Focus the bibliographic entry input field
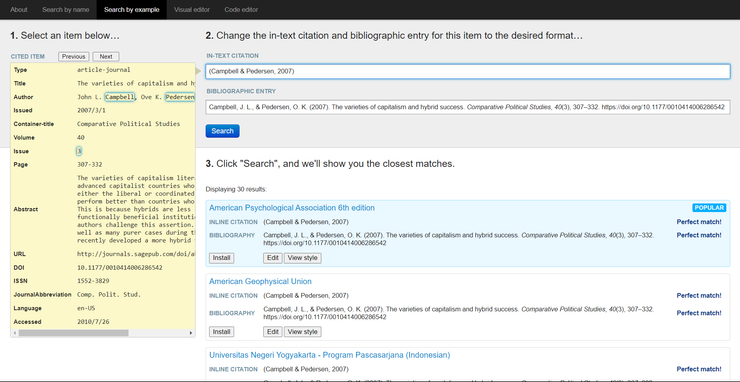 [468, 107]
